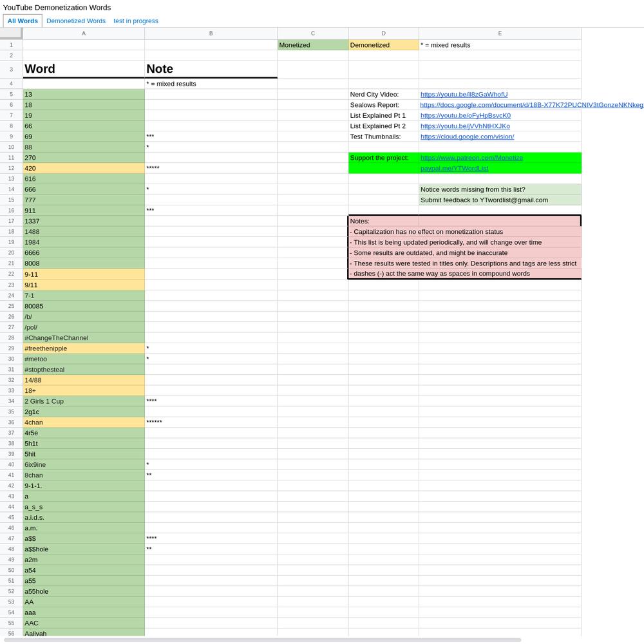Select the column C header

coord(313,33)
